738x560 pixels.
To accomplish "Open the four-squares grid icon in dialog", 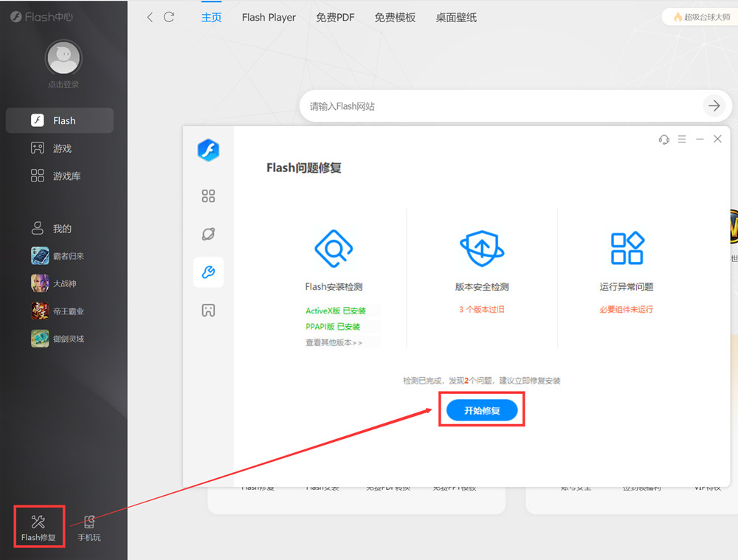I will click(x=208, y=196).
